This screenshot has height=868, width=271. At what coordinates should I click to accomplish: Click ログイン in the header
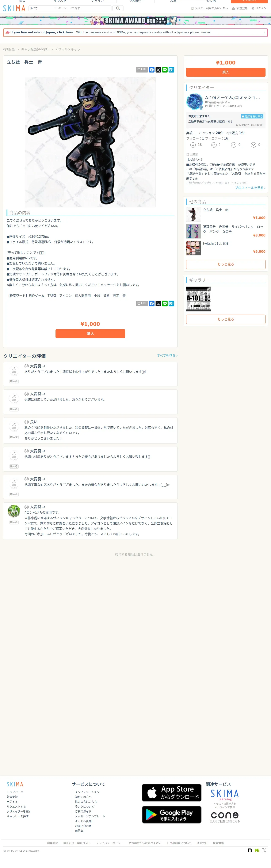(x=259, y=8)
